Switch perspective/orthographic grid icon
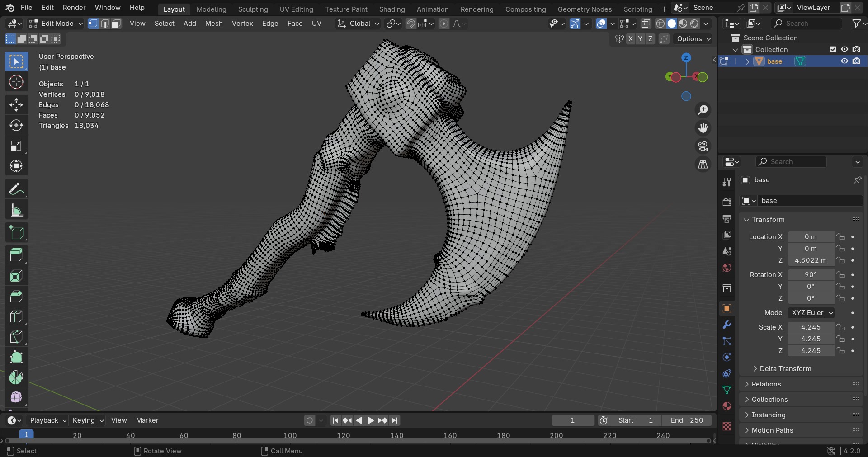This screenshot has height=457, width=868. point(703,164)
